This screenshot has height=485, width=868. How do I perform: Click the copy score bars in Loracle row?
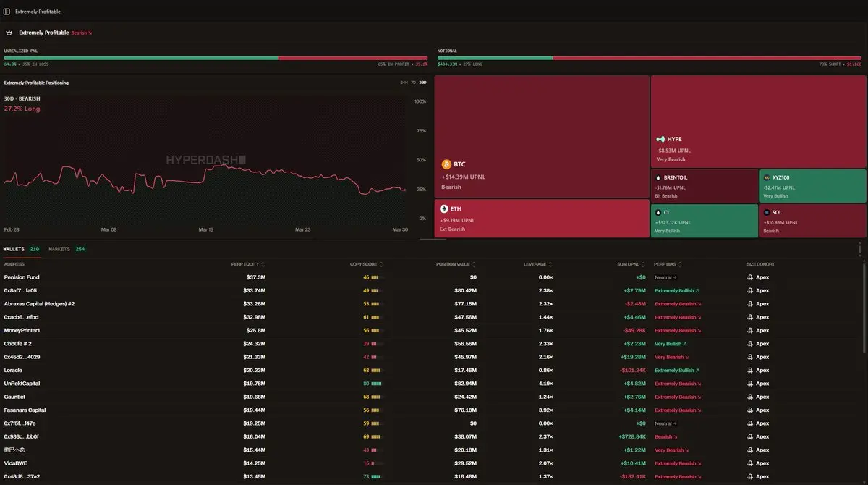(376, 370)
